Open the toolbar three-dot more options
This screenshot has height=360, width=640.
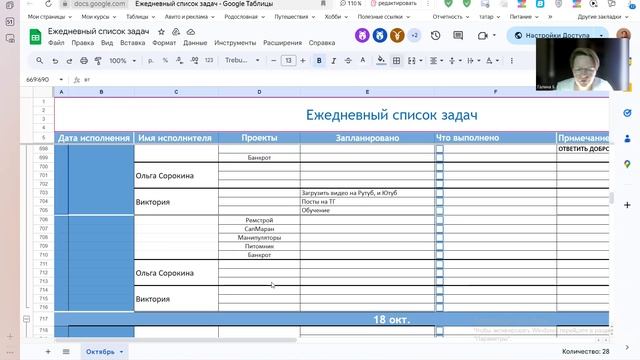(511, 60)
